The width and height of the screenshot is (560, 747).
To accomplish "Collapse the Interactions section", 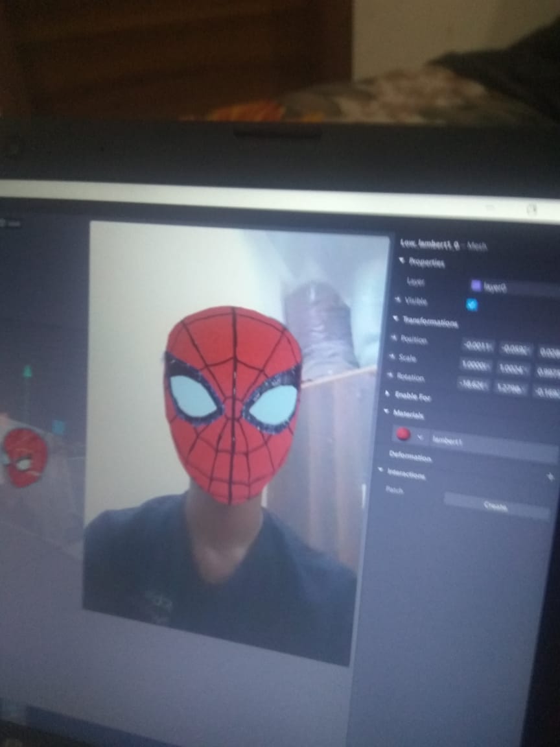I will coord(381,469).
